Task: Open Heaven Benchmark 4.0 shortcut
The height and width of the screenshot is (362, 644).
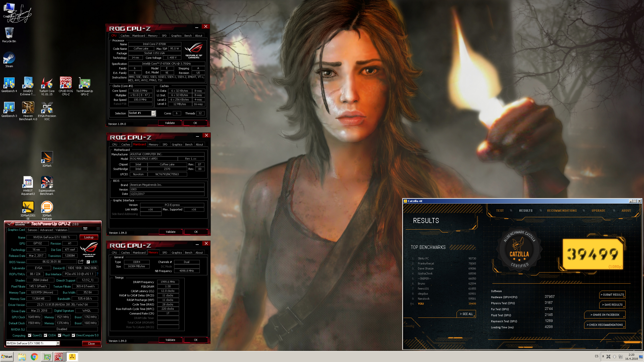Action: (x=28, y=111)
